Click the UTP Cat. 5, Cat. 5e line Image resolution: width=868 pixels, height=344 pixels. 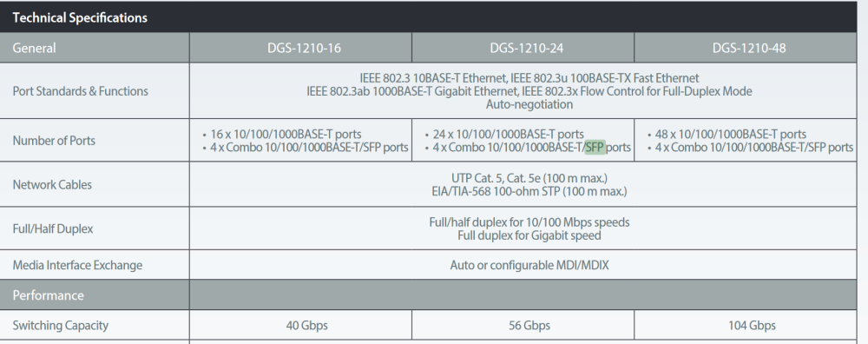[x=529, y=178]
